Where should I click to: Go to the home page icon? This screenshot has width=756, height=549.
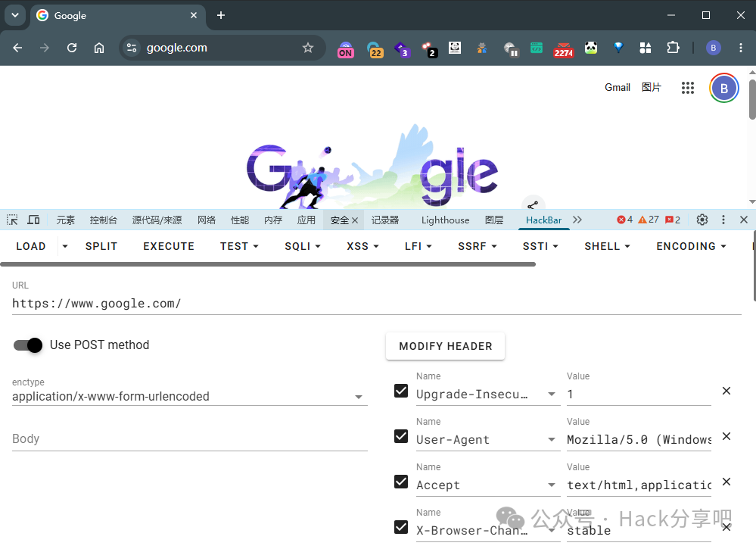(99, 48)
